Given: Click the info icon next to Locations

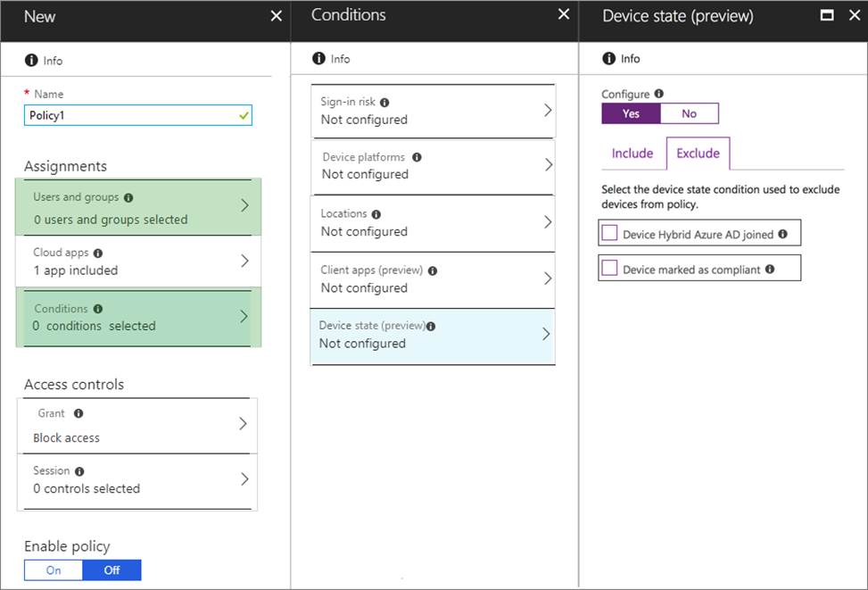Looking at the screenshot, I should click(x=376, y=214).
